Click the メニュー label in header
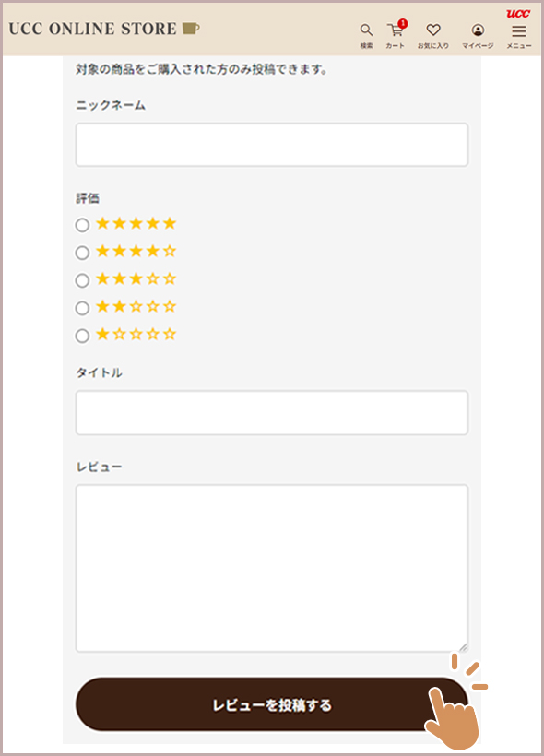Viewport: 544px width, 756px height. click(x=519, y=46)
